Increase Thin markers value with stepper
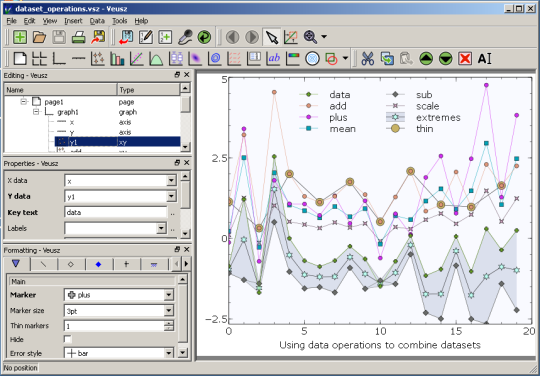Viewport: 540px width, 376px height. (x=169, y=323)
